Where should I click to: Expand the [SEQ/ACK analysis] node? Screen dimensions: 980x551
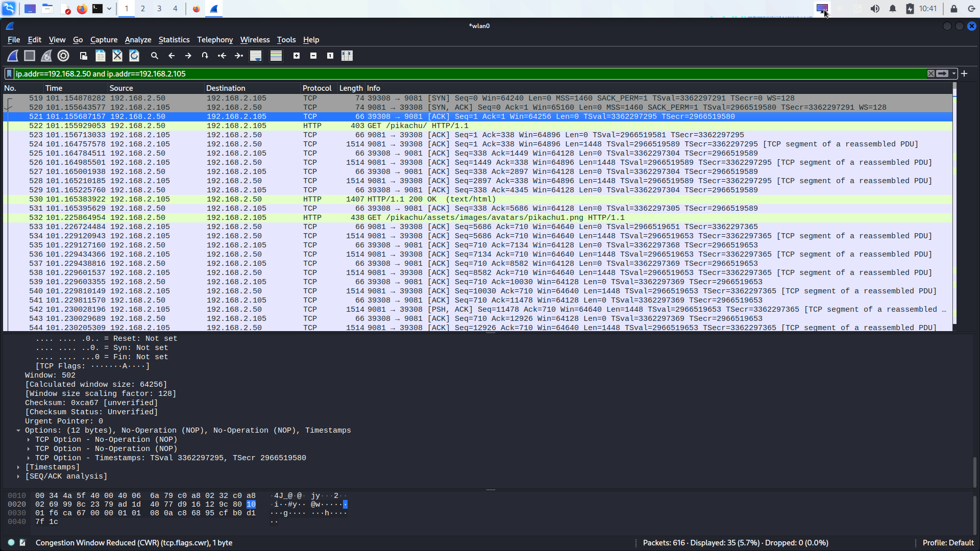click(18, 477)
